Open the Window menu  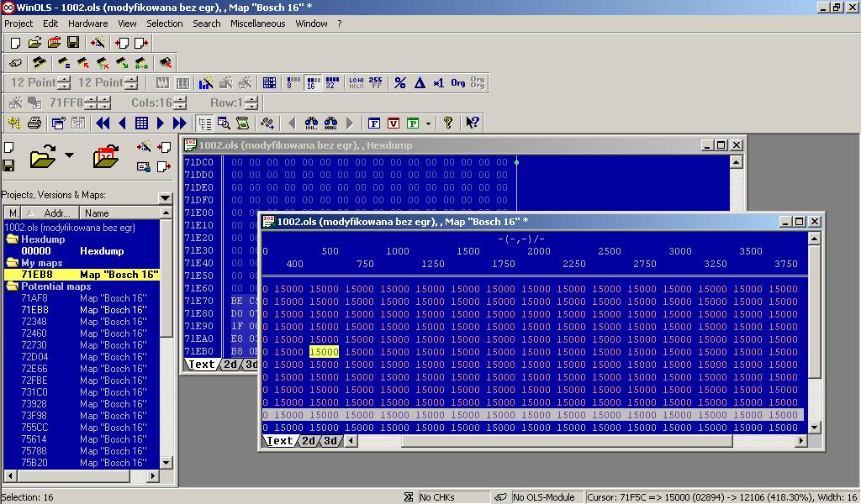(311, 24)
